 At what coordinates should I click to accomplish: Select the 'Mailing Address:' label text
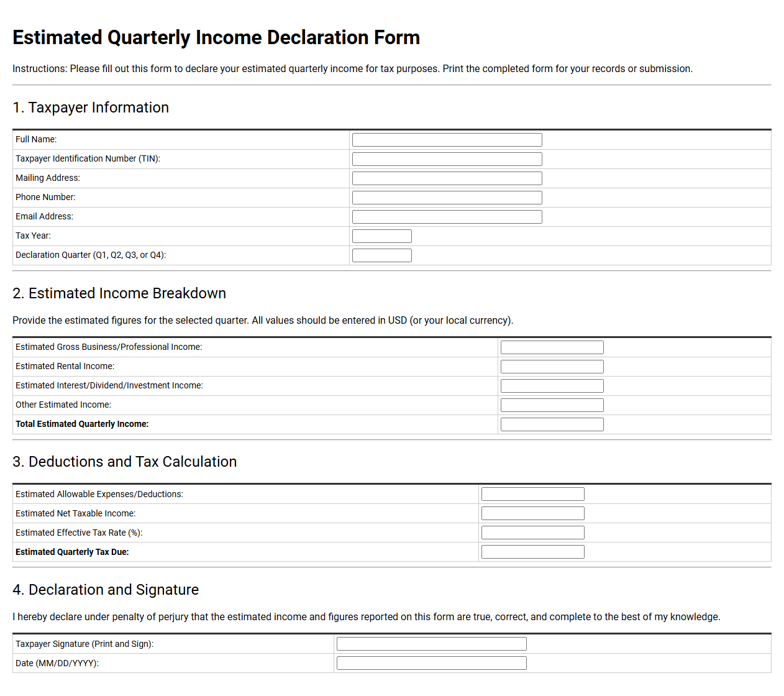[48, 178]
